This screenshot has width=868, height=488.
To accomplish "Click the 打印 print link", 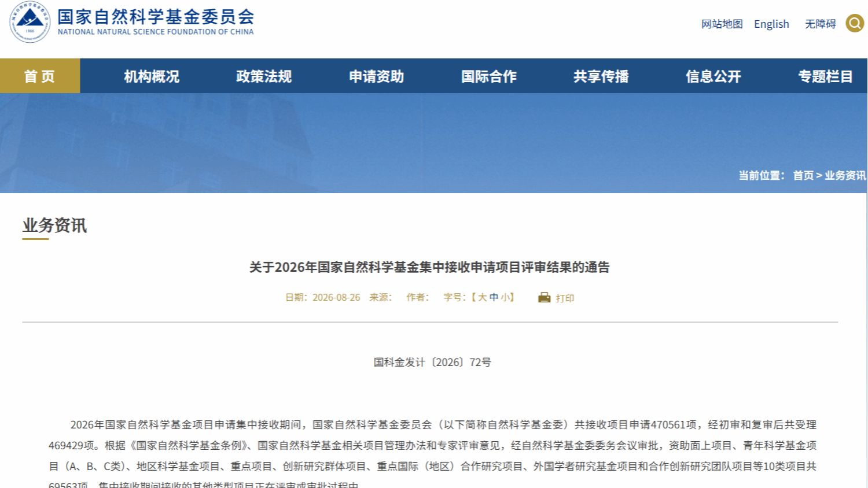I will pyautogui.click(x=565, y=298).
